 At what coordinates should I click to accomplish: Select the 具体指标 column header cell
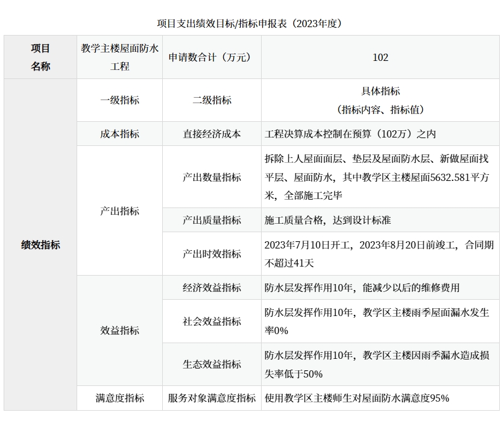380,100
